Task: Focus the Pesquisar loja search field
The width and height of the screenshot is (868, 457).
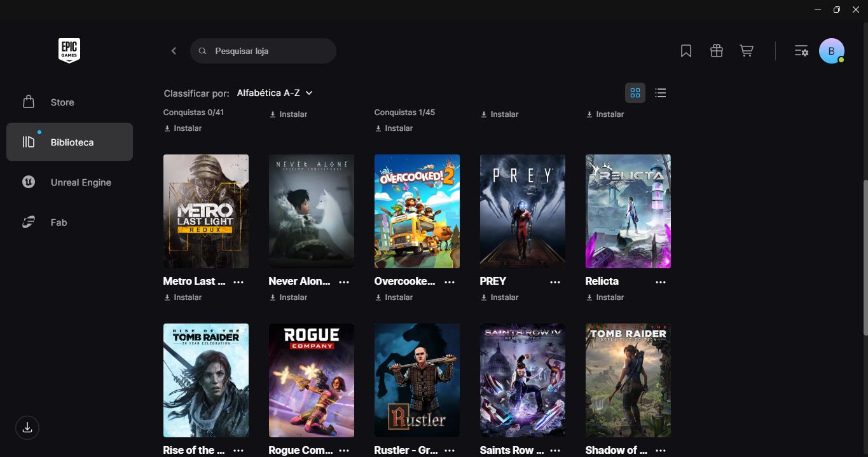Action: [263, 51]
